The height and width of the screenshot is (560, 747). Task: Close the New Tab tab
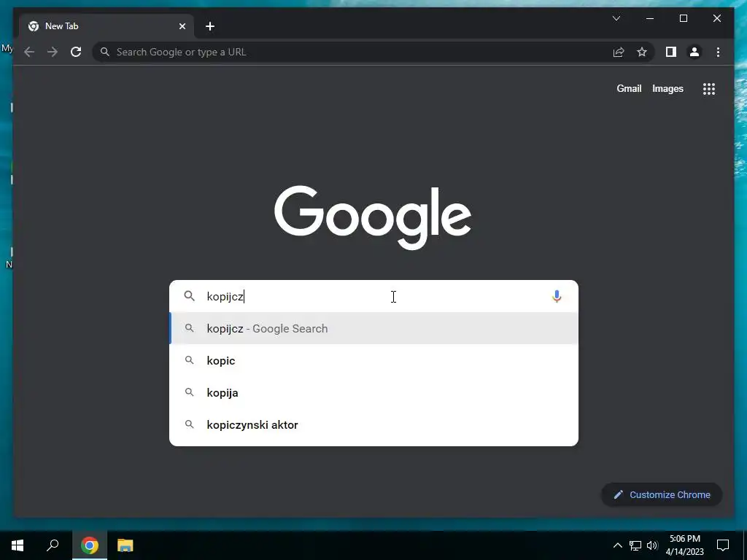182,27
